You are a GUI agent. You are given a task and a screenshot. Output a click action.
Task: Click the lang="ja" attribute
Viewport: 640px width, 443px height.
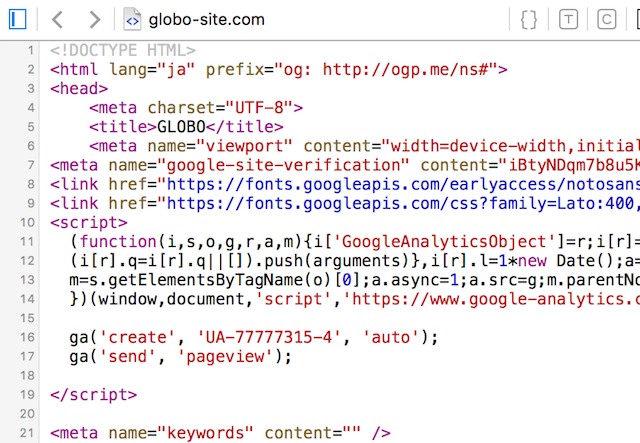coord(152,69)
